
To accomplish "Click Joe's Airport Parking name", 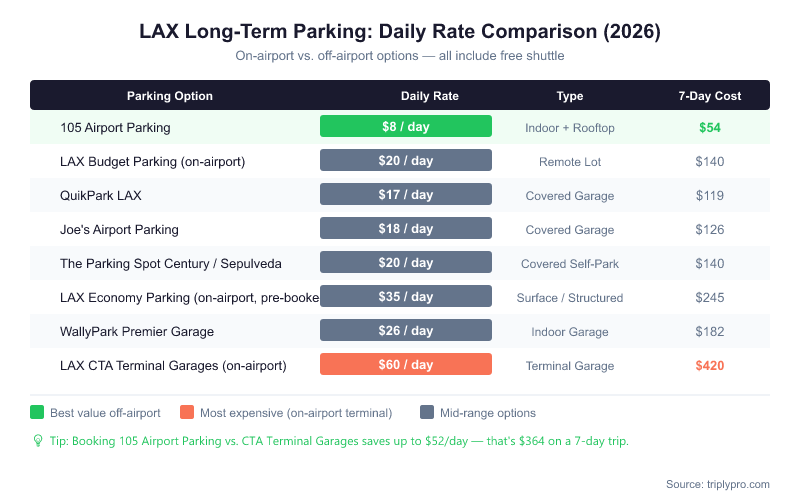I will 119,230.
